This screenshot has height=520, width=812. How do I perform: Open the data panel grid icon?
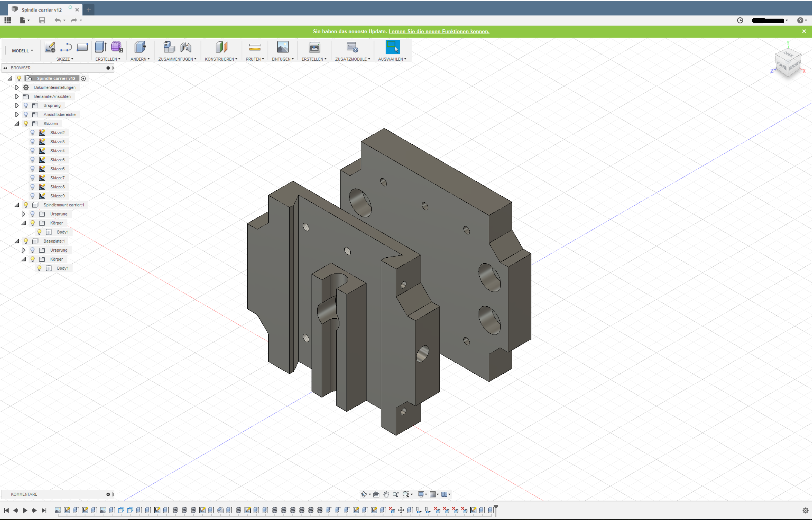pyautogui.click(x=8, y=20)
